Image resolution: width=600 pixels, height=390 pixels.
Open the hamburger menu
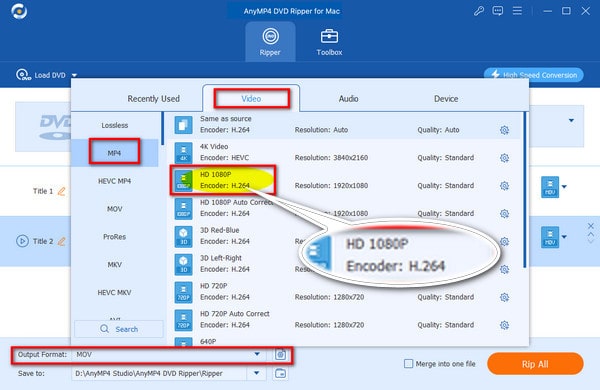click(x=517, y=11)
